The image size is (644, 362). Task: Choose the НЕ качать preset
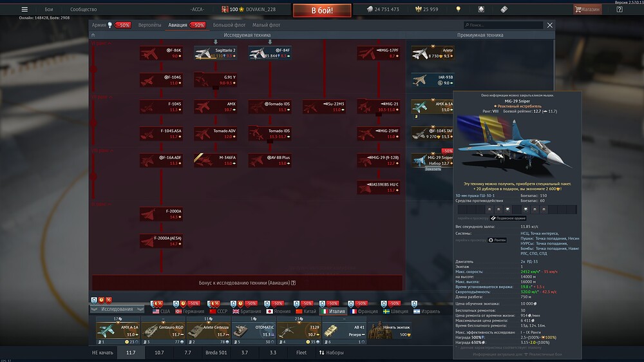click(x=102, y=352)
